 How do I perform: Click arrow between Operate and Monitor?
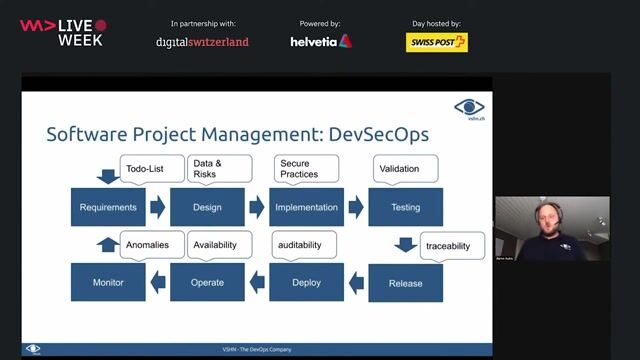(x=158, y=282)
